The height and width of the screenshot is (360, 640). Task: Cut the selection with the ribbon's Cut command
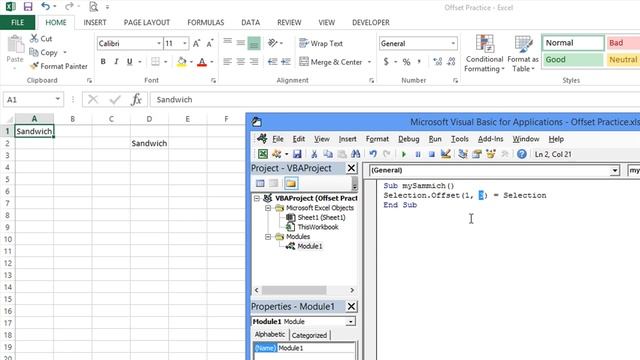(41, 38)
